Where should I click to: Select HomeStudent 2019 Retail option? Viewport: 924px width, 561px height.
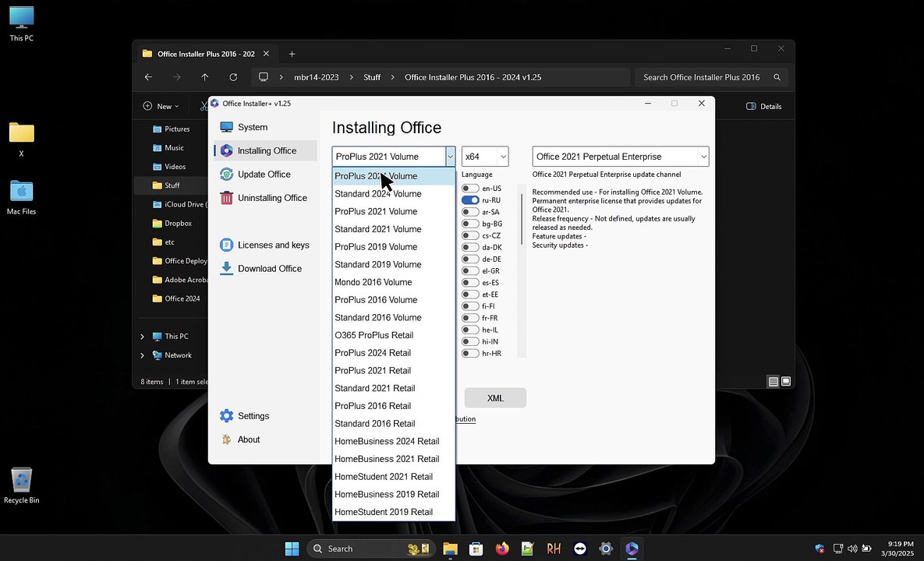coord(394,512)
